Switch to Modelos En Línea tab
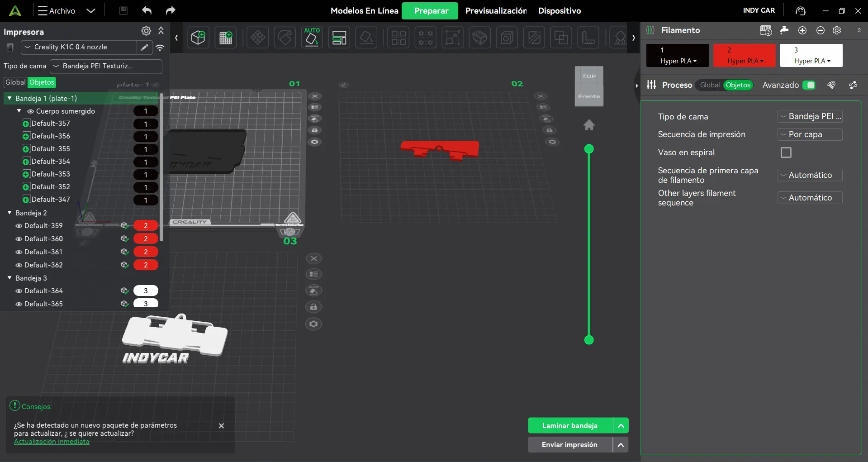 click(x=365, y=11)
